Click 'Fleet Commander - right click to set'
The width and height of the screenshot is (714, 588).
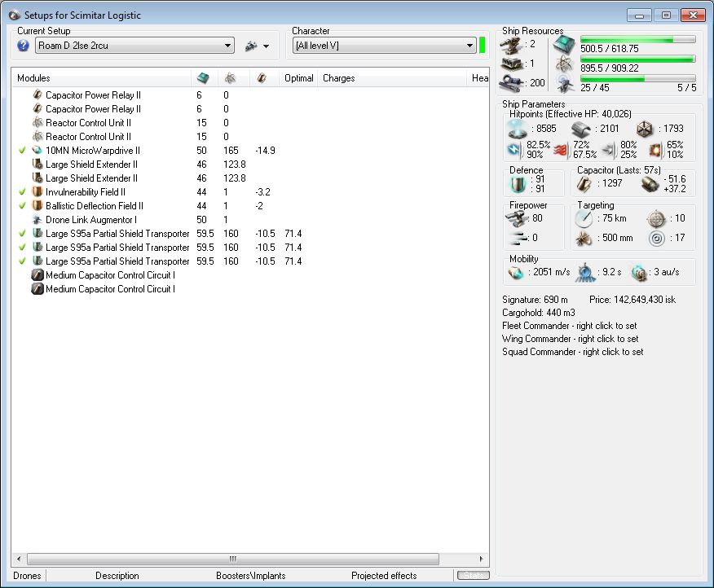[569, 326]
